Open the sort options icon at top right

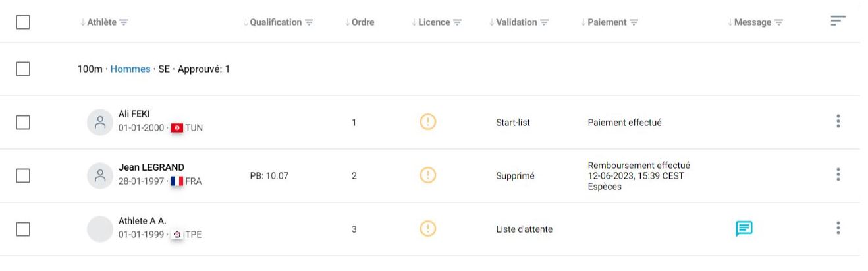[x=838, y=22]
